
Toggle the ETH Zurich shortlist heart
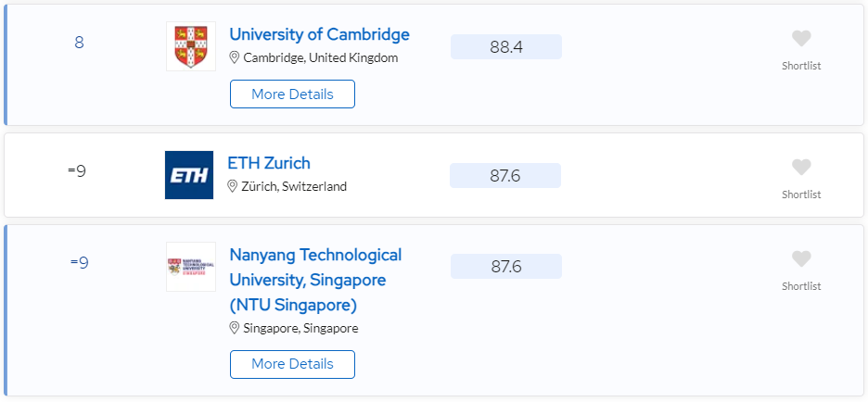[x=801, y=167]
